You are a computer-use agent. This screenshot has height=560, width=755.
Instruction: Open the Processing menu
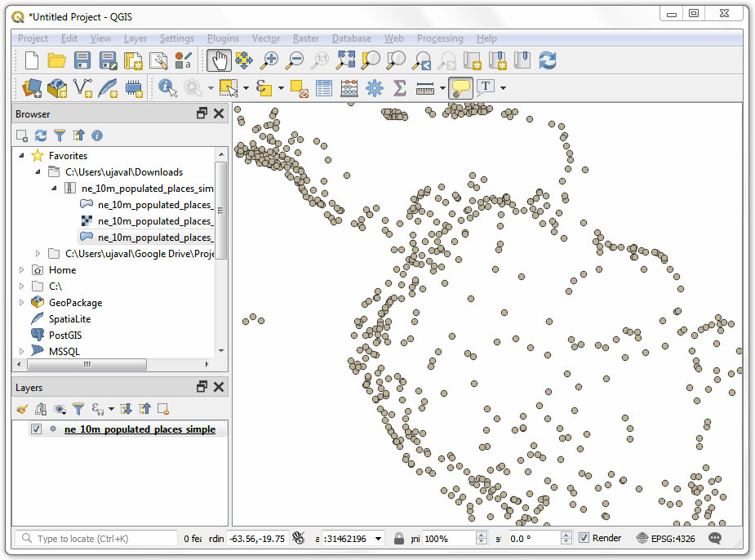coord(439,38)
